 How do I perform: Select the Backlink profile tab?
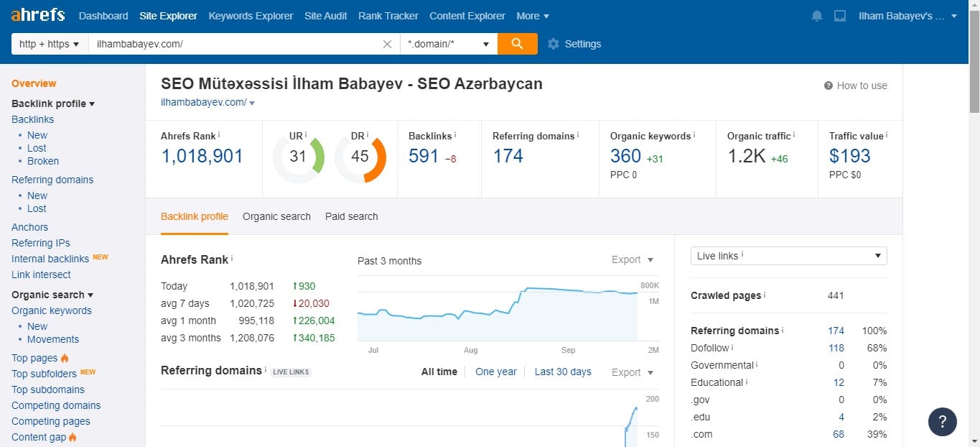tap(195, 216)
